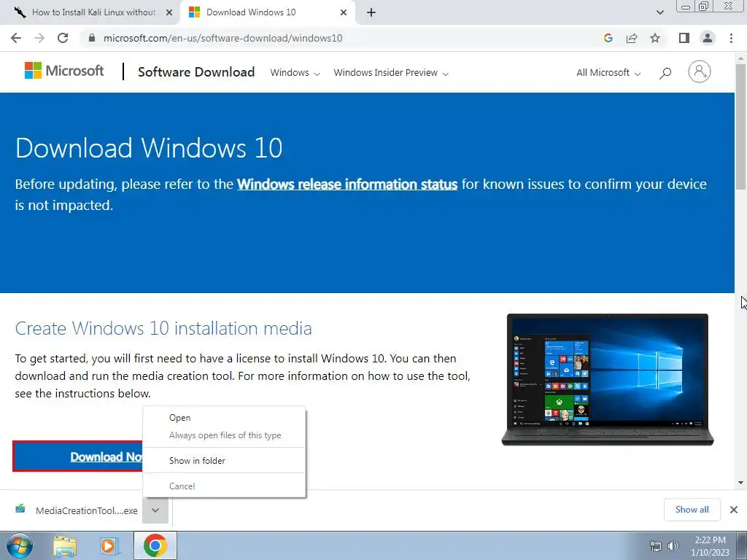Click the Create Windows 10 installation media heading
Screen dimensions: 747x560
tap(163, 328)
